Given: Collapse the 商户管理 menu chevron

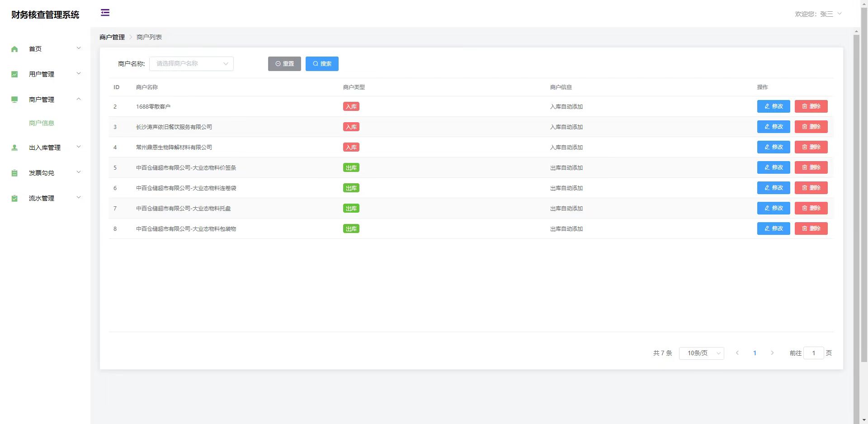Looking at the screenshot, I should point(79,99).
